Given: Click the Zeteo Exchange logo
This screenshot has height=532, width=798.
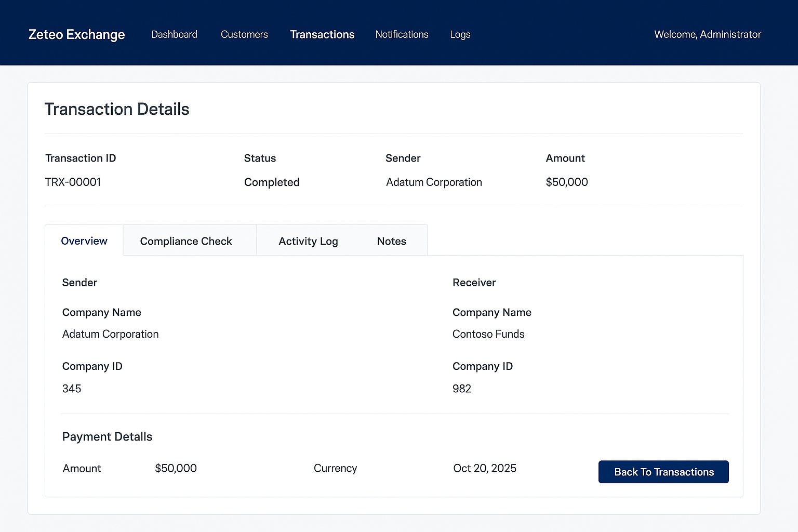Looking at the screenshot, I should (76, 34).
